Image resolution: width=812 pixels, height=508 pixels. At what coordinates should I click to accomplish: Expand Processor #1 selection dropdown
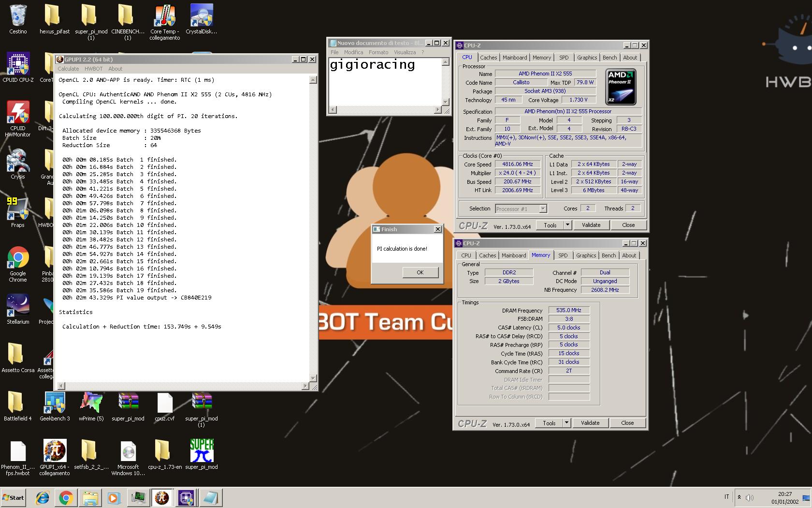(x=543, y=209)
